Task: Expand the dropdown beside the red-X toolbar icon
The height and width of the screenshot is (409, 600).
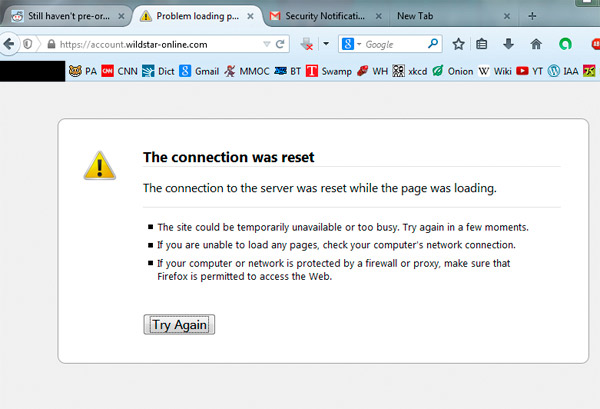Action: 324,44
